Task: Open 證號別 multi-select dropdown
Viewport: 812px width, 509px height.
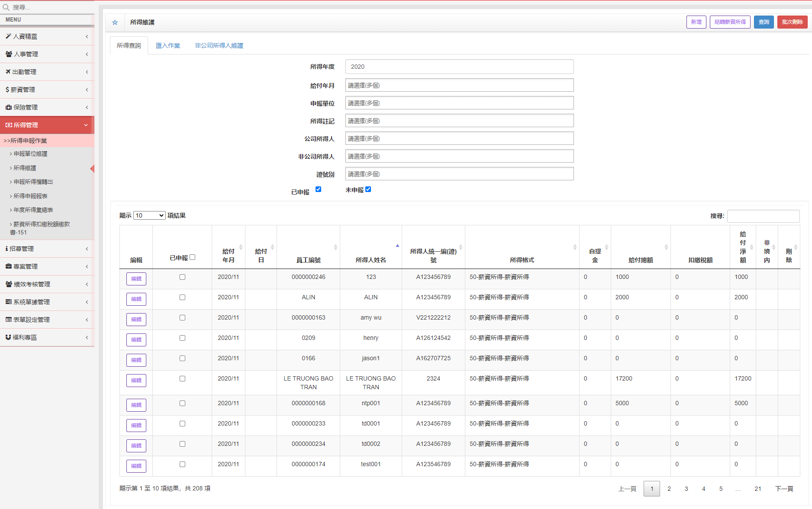Action: pyautogui.click(x=459, y=174)
